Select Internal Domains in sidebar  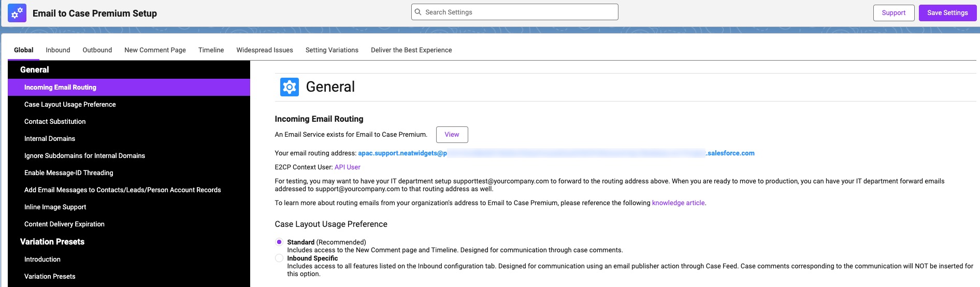pos(129,139)
